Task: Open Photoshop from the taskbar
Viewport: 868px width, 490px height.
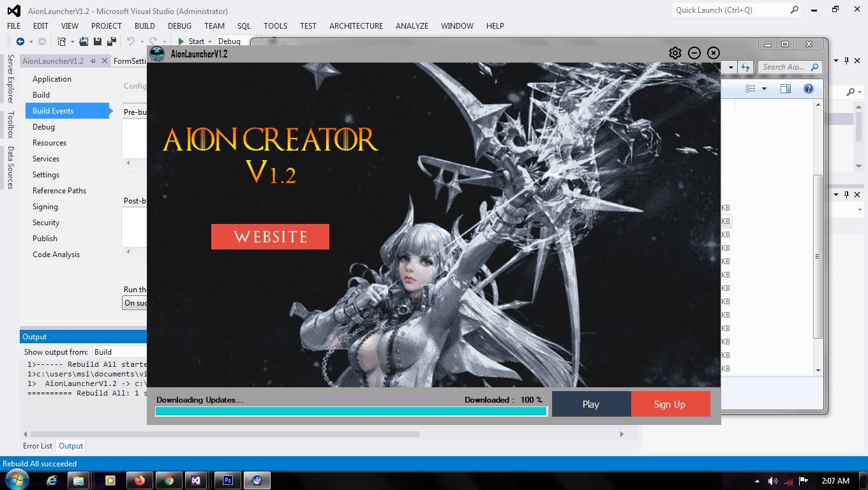Action: tap(227, 480)
